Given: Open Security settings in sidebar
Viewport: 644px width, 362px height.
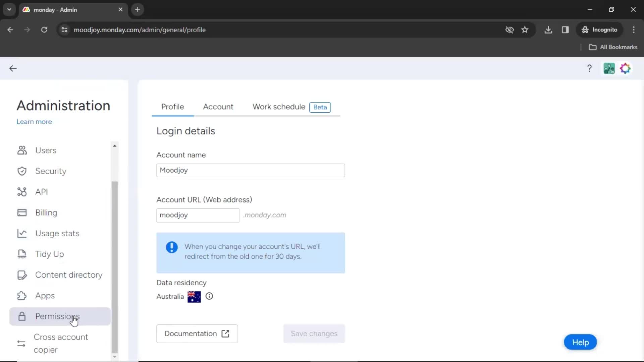Looking at the screenshot, I should pos(60,171).
